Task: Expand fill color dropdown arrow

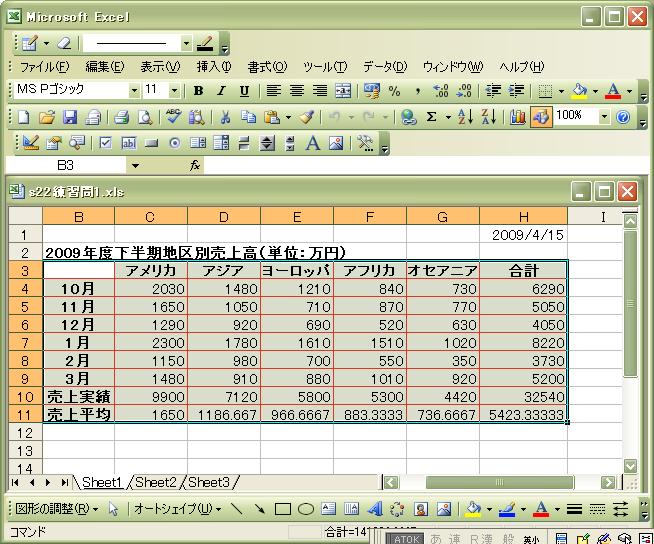Action: [x=595, y=91]
